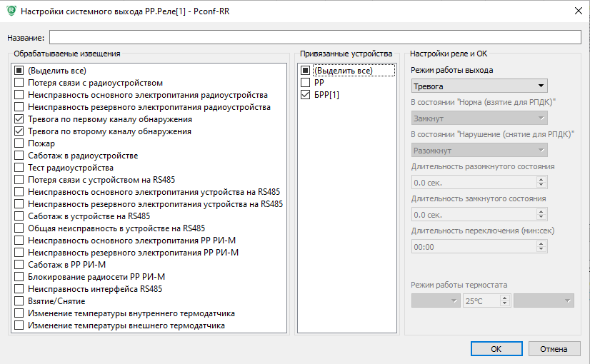Uncheck 'Тревога по второму каналу обнаружения'
This screenshot has width=590, height=364.
19,131
